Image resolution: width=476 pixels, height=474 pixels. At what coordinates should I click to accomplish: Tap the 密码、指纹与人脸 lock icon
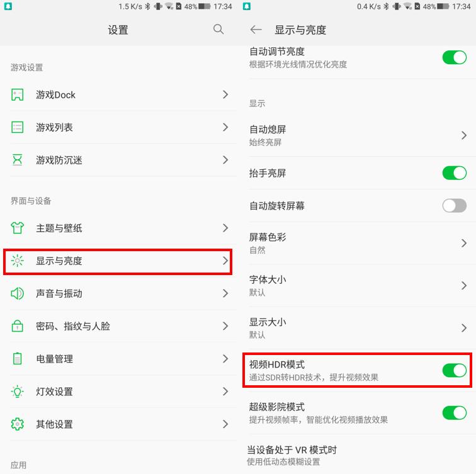pos(17,326)
